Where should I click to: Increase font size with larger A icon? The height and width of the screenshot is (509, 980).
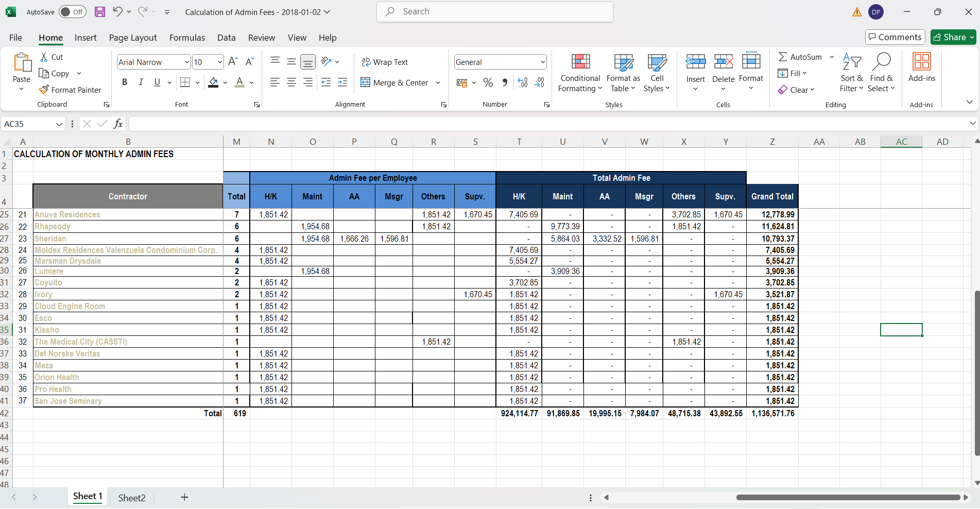[x=233, y=62]
